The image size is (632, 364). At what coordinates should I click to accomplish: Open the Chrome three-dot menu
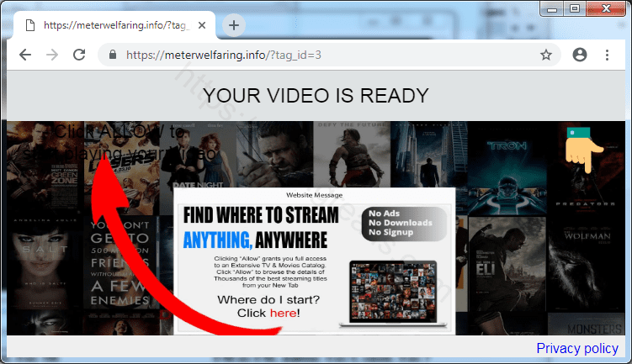click(x=607, y=55)
